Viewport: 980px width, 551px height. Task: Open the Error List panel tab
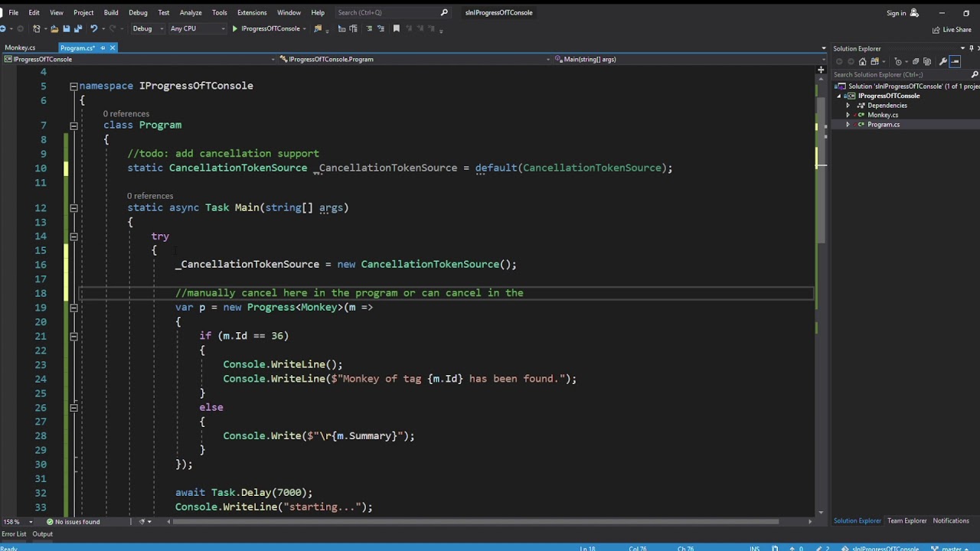tap(14, 534)
